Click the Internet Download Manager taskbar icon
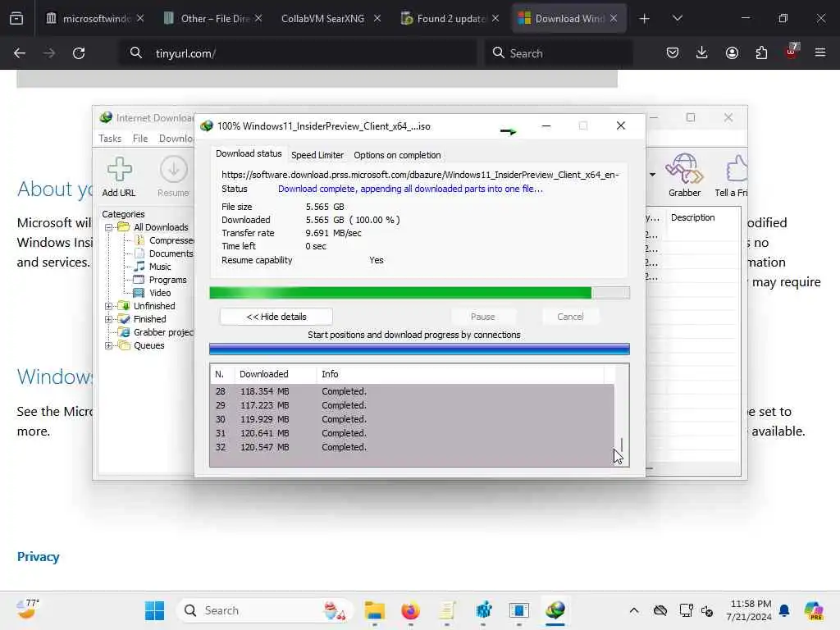Image resolution: width=840 pixels, height=630 pixels. pyautogui.click(x=555, y=610)
